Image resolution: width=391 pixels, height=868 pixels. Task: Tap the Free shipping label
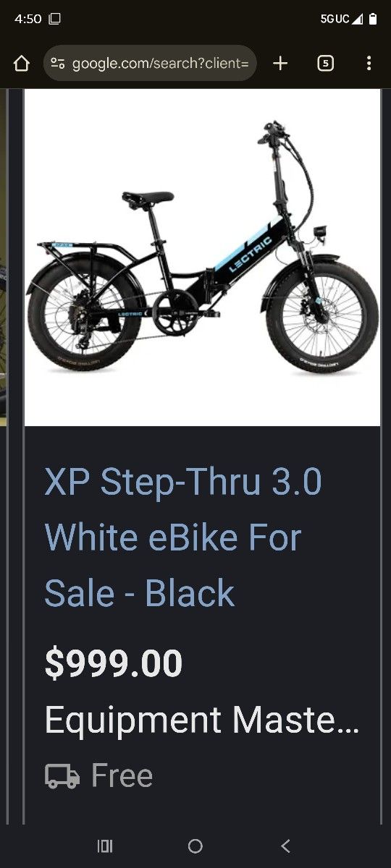tap(122, 776)
